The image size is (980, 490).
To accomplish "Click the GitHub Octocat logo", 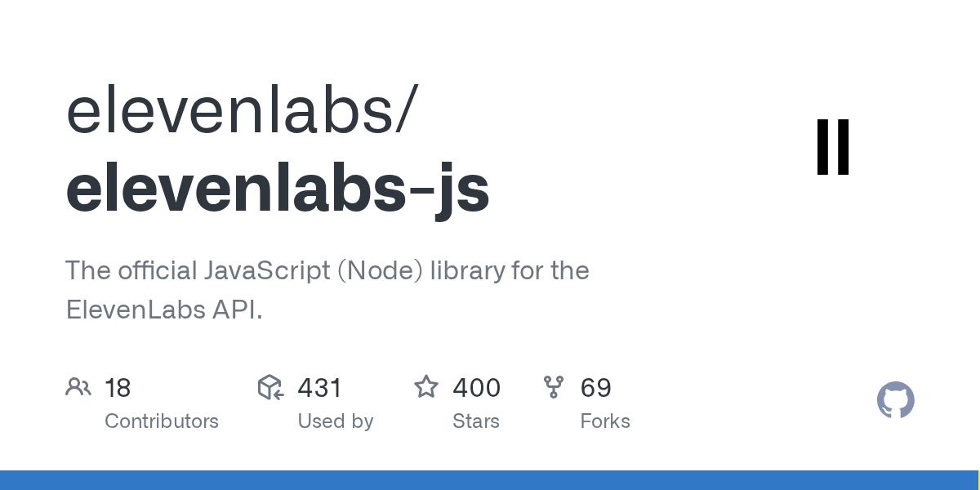I will (895, 400).
